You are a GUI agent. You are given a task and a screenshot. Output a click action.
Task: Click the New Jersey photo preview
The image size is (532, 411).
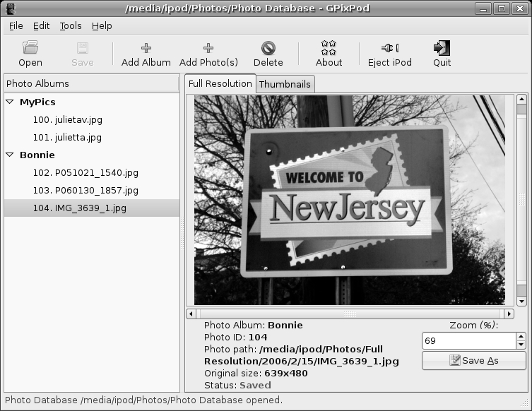click(350, 200)
